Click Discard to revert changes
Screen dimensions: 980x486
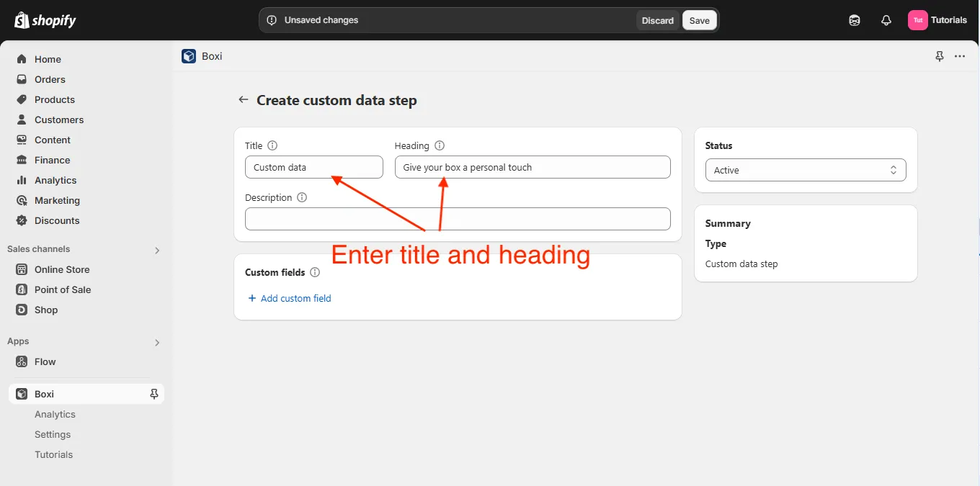coord(657,20)
